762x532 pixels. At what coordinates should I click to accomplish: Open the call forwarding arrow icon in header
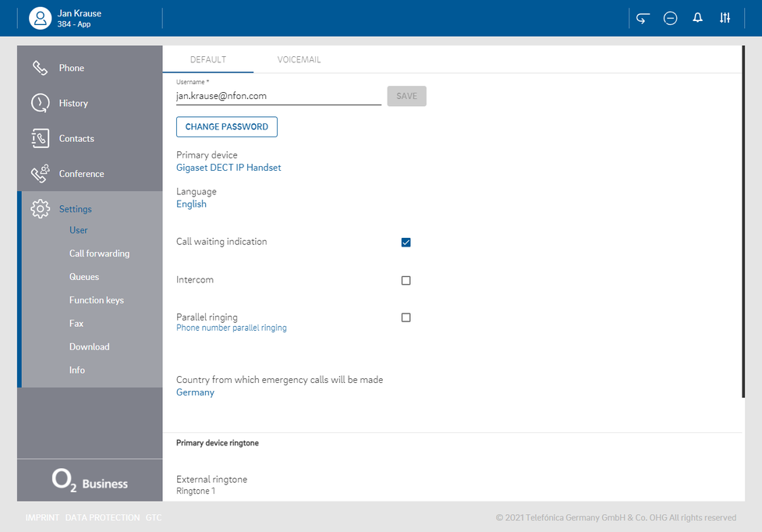643,19
